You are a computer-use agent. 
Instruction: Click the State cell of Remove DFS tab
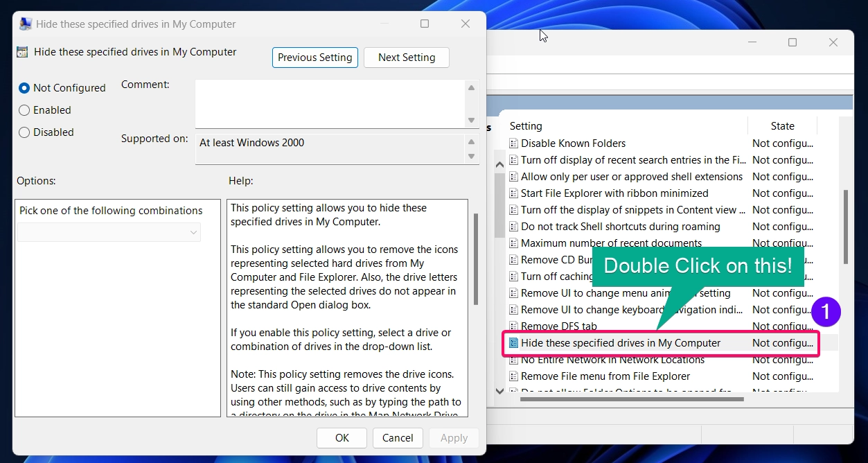tap(783, 326)
